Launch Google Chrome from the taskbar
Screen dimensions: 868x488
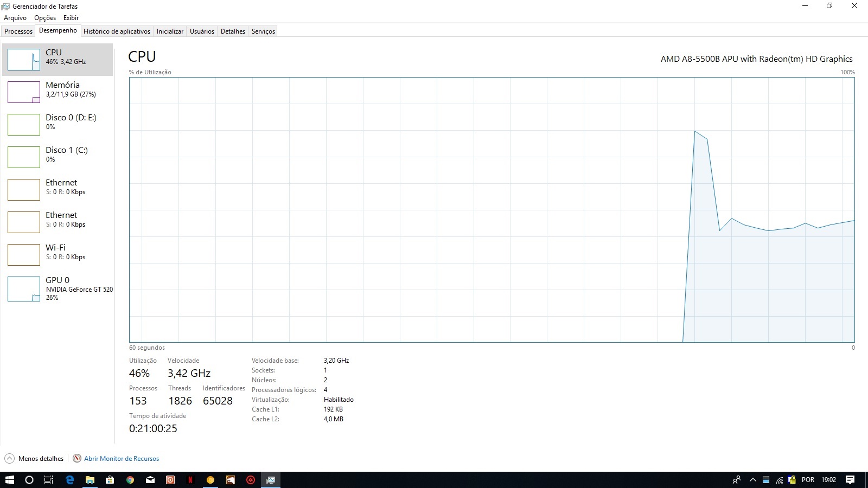130,480
